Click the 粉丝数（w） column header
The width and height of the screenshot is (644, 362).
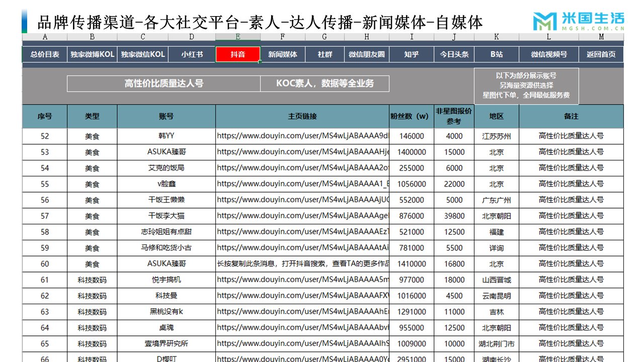coord(412,116)
